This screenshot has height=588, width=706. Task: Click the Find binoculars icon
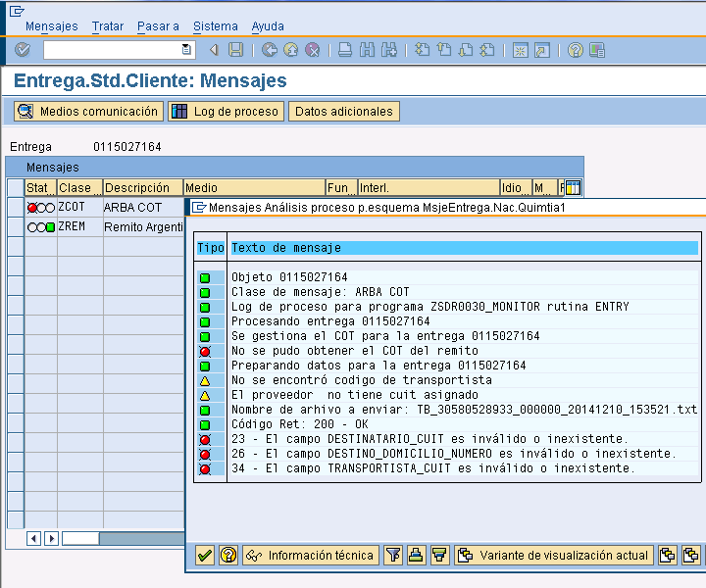coord(367,49)
